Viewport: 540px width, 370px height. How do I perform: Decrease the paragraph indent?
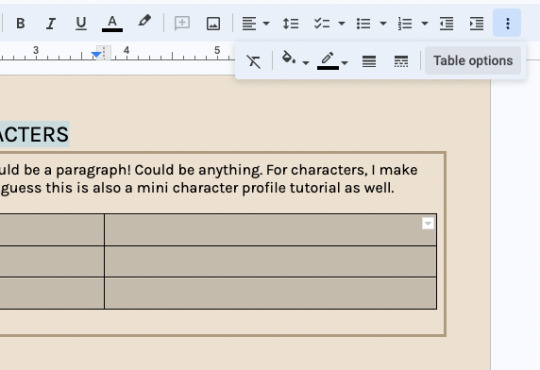[446, 23]
